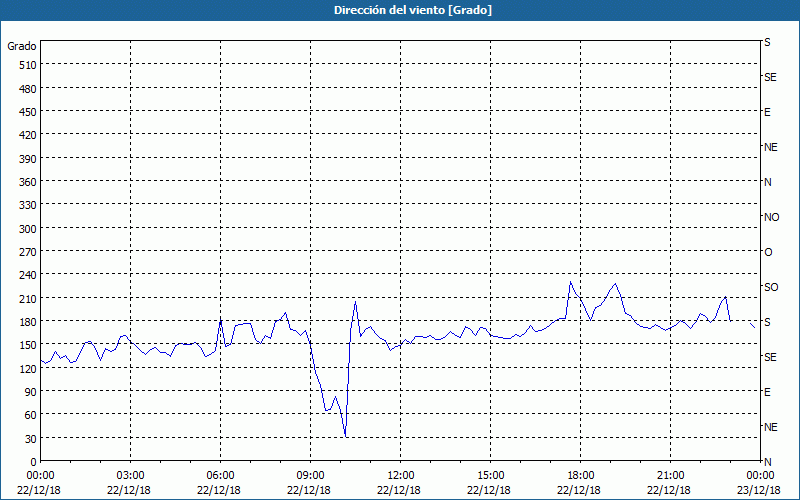Select the "E" compass label on the 90 gridline
The width and height of the screenshot is (800, 500).
pyautogui.click(x=767, y=392)
